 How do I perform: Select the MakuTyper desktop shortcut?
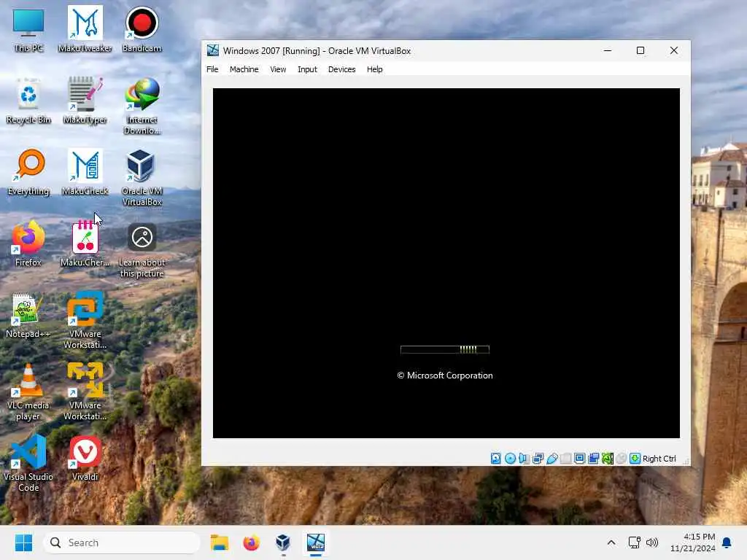click(x=85, y=101)
